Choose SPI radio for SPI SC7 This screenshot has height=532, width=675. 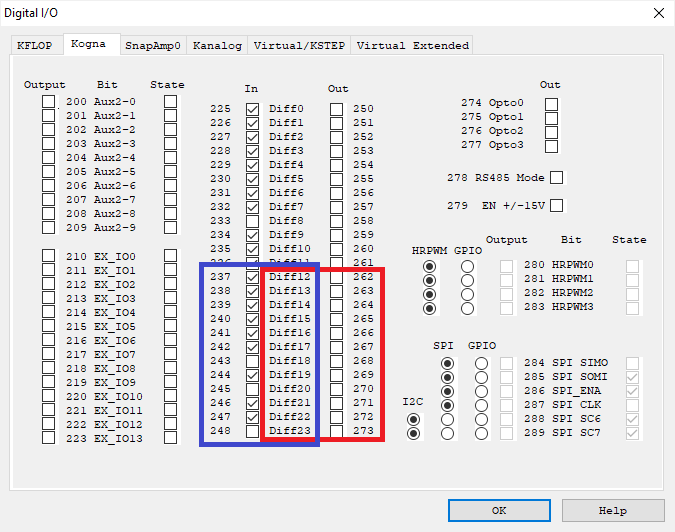447,434
